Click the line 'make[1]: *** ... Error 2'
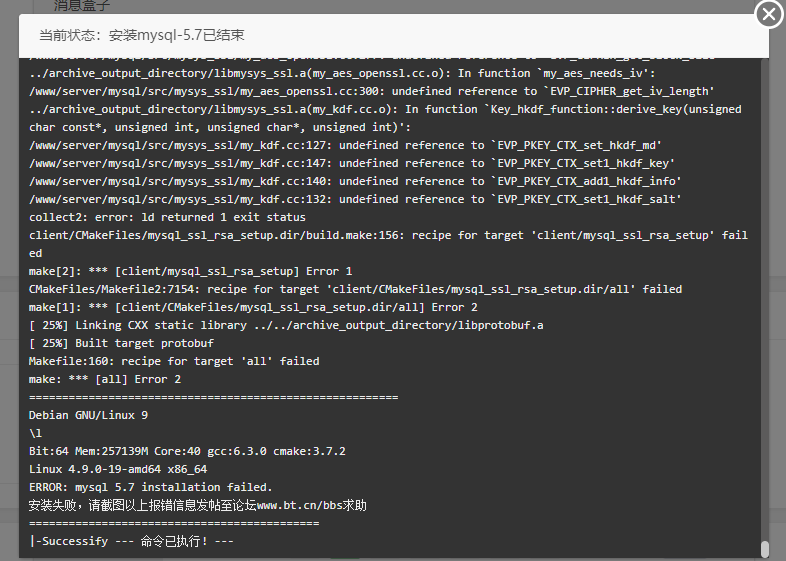Image resolution: width=786 pixels, height=561 pixels. tap(253, 307)
